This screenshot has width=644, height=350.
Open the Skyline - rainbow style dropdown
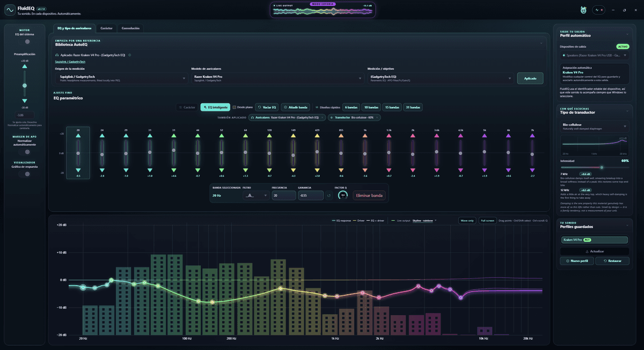tap(425, 220)
